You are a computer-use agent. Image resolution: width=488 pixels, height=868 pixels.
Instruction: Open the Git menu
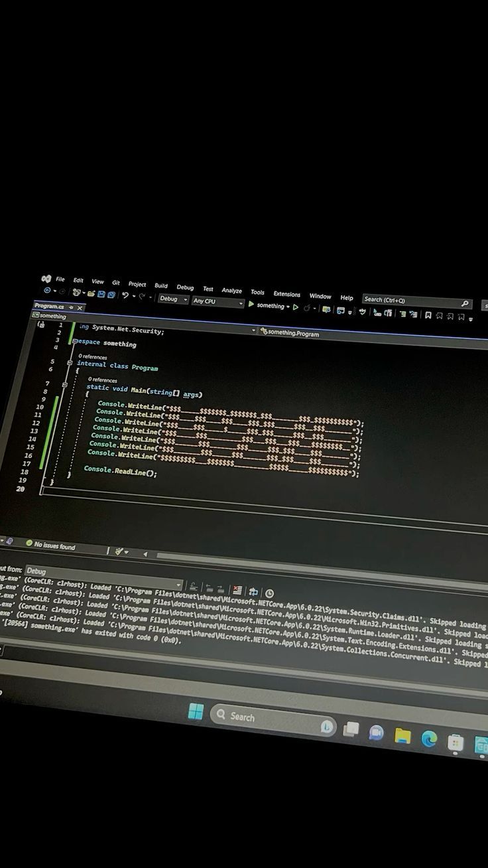coord(116,283)
